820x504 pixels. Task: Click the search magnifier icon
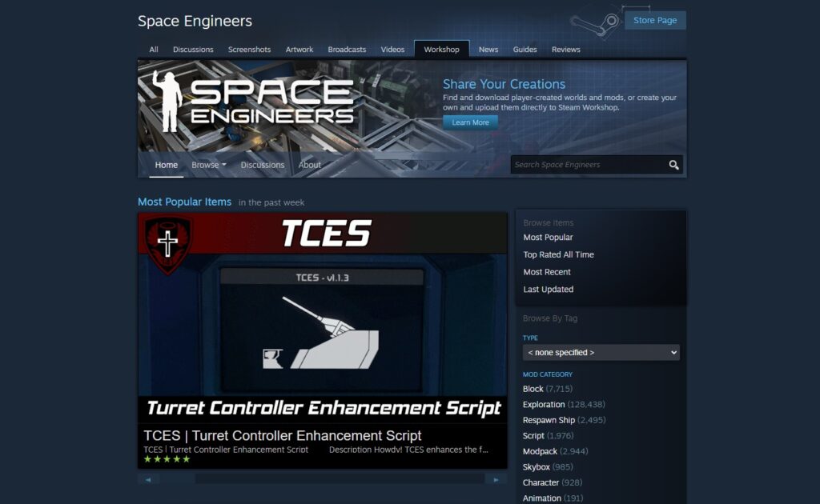click(673, 165)
